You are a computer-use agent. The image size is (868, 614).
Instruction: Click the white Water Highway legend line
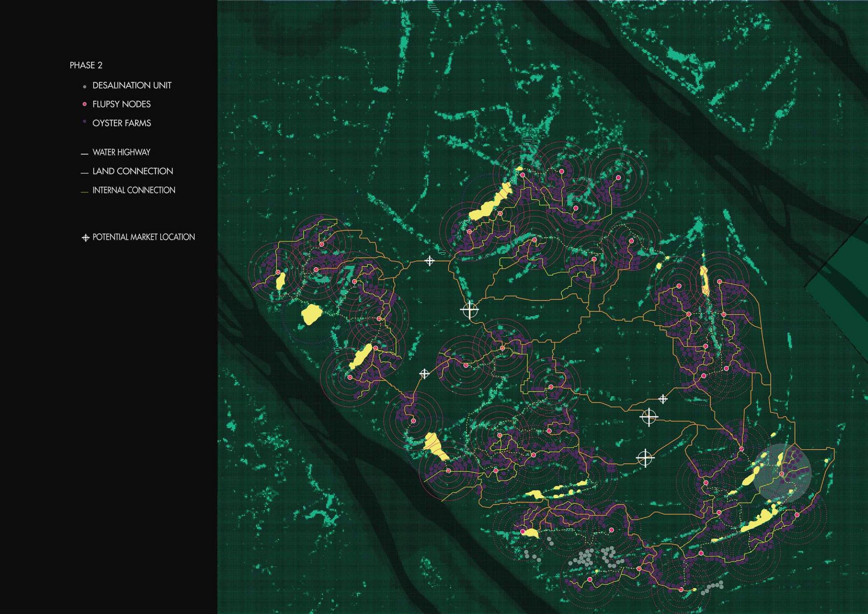(x=85, y=154)
